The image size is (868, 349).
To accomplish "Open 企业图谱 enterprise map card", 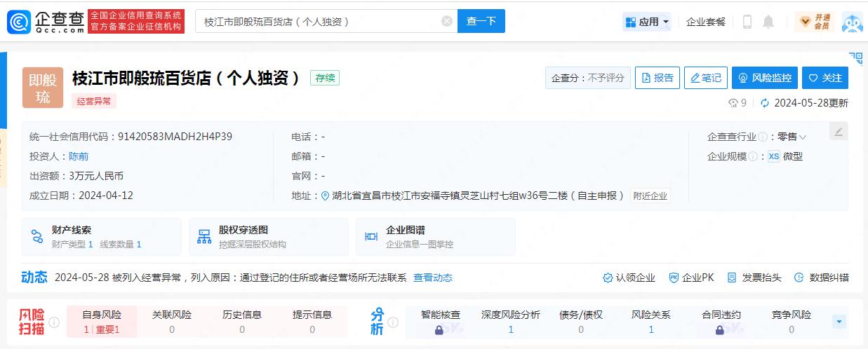I will tap(436, 236).
